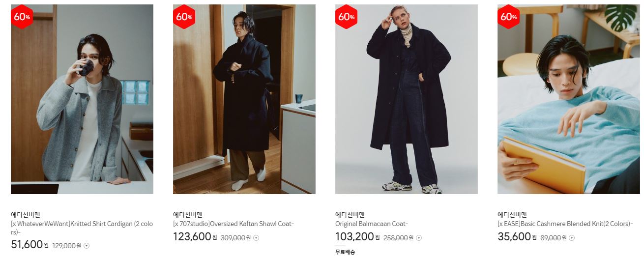Open the Knitted Shirt Cardigan product photo
This screenshot has width=644, height=258.
point(82,99)
